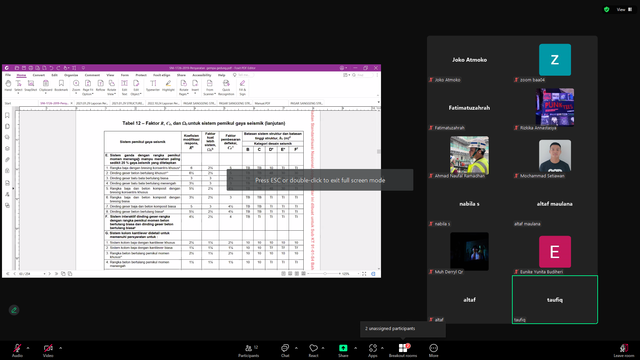Open the Zoom Apps panel
The image size is (640, 360).
[373, 350]
